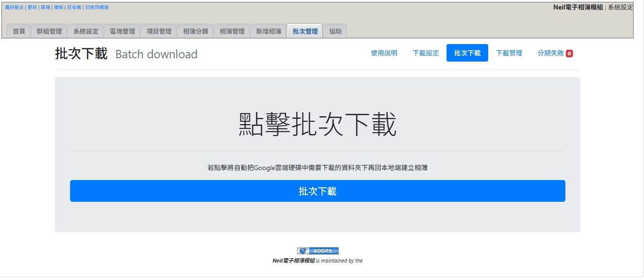
Task: Click the 反安裝 uninstall link
Action: tap(74, 8)
